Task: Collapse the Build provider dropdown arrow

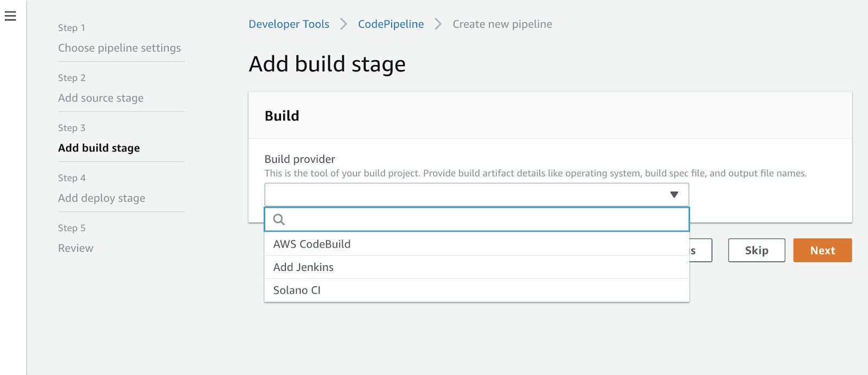Action: pyautogui.click(x=674, y=194)
